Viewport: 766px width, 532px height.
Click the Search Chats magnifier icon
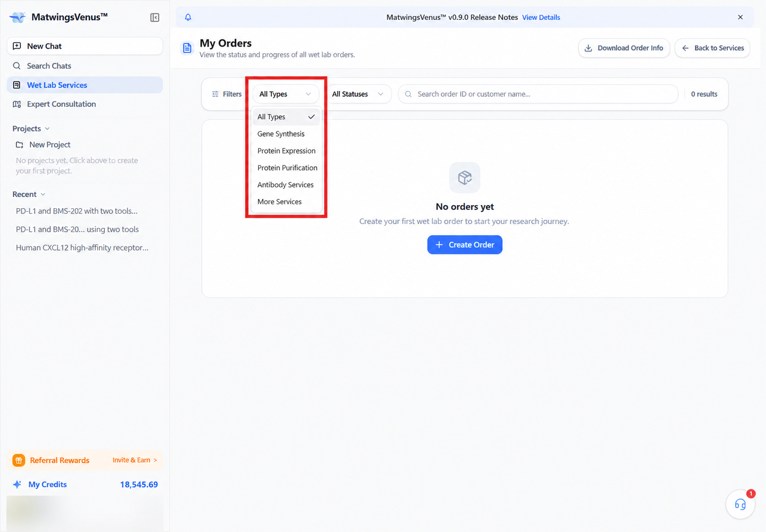click(x=17, y=66)
